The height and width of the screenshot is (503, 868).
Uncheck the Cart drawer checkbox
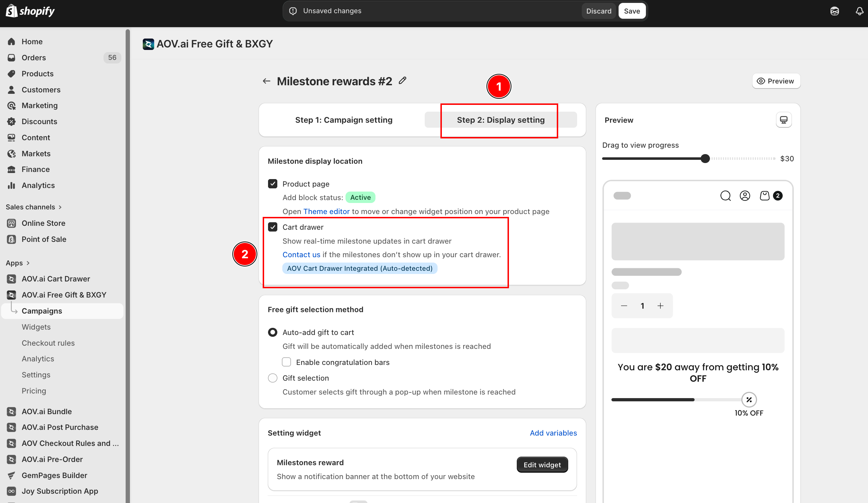tap(273, 227)
